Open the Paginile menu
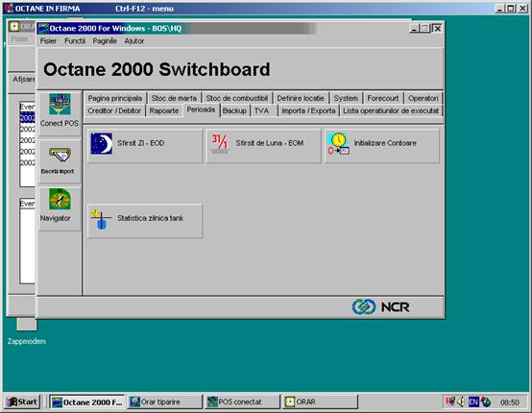The height and width of the screenshot is (413, 532). tap(105, 41)
